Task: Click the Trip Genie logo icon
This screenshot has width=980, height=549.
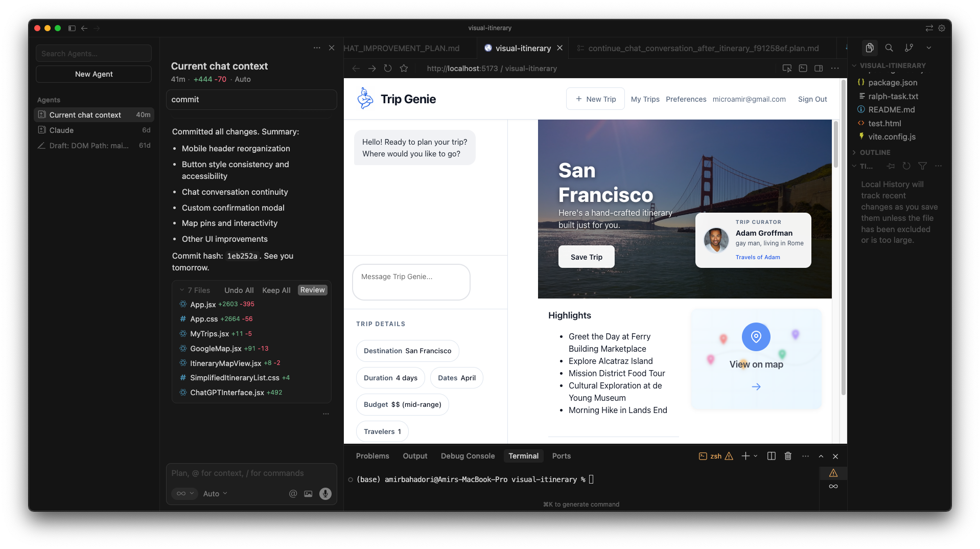Action: tap(365, 98)
